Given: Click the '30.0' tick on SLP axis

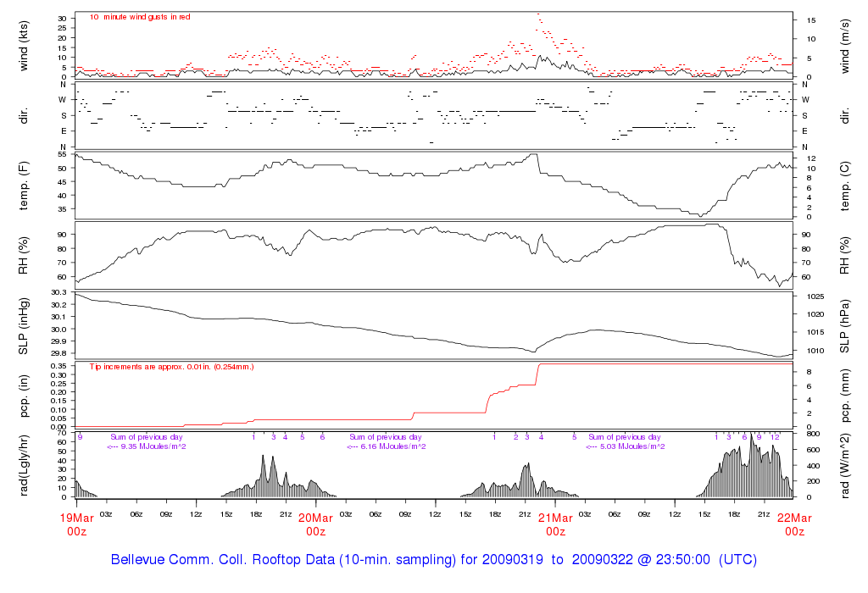Looking at the screenshot, I should coord(58,330).
